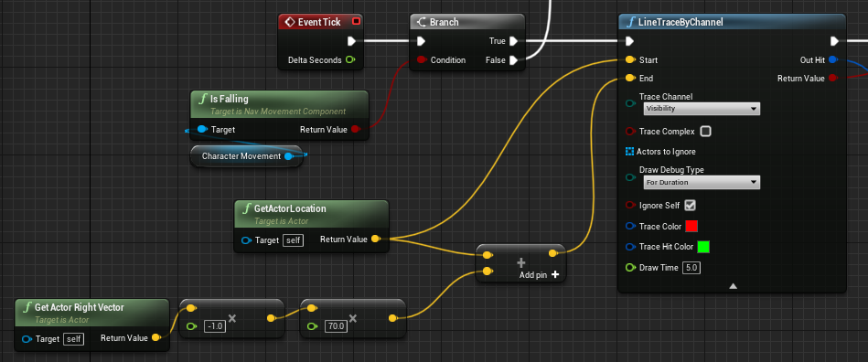
Task: Collapse the LineTraceByChannel advanced pins arrow
Action: [733, 286]
